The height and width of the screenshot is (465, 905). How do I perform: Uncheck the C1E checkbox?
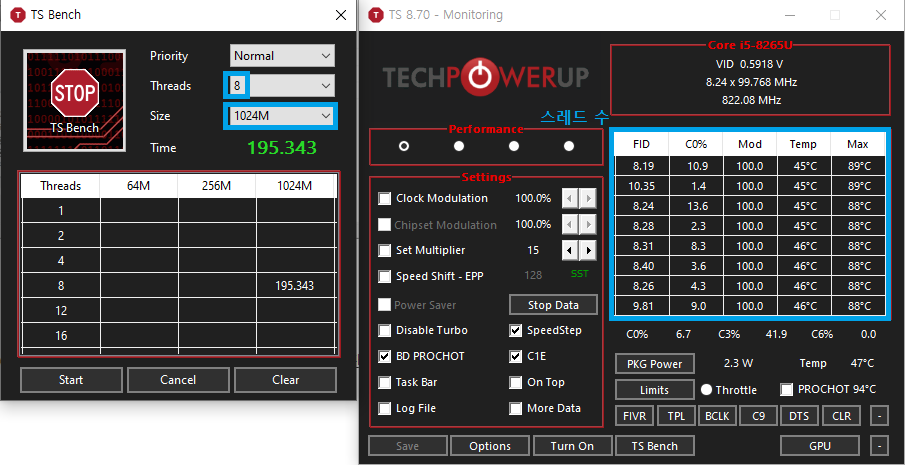pos(516,357)
